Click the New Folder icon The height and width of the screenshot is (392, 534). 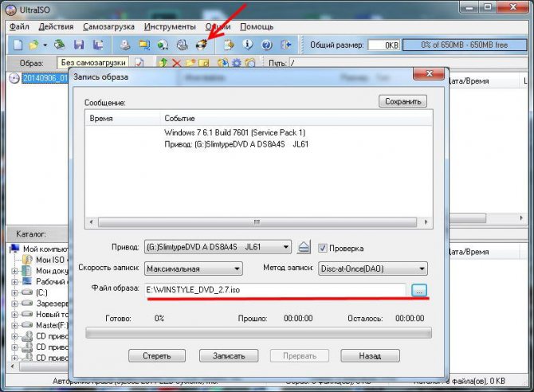point(190,63)
